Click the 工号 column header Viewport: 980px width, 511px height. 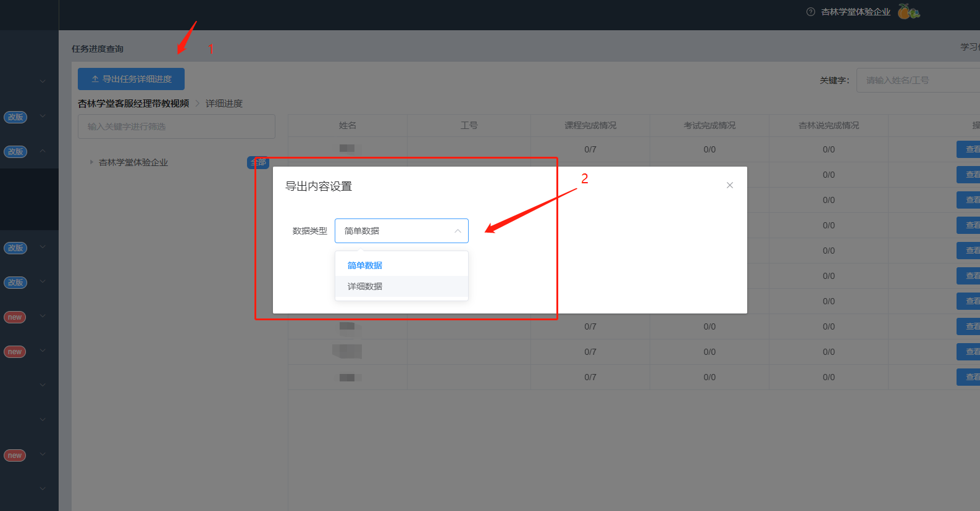(x=469, y=125)
